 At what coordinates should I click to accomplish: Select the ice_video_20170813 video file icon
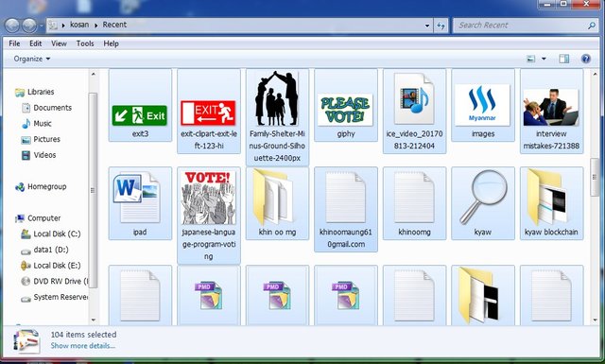pos(414,99)
